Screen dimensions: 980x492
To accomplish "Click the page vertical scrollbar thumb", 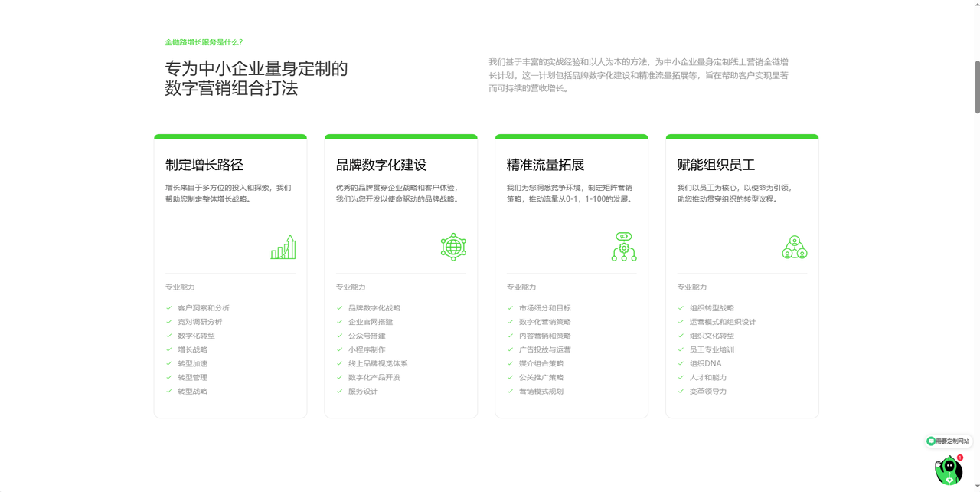I will [977, 86].
